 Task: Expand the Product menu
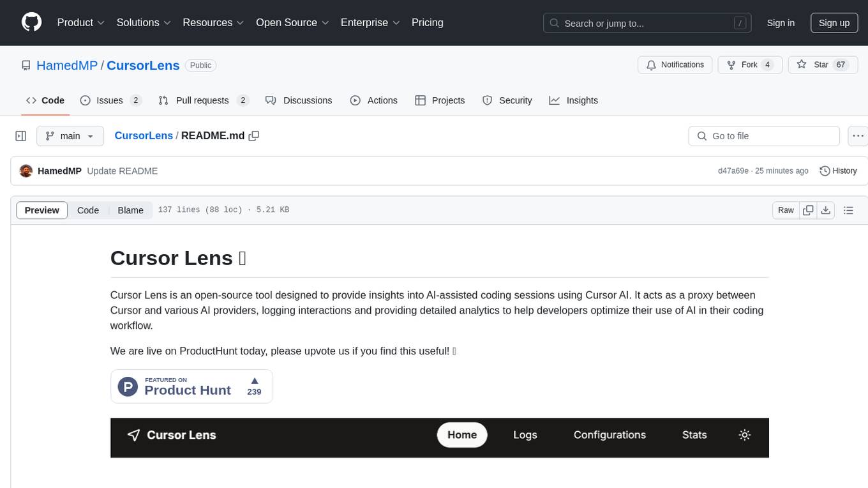pyautogui.click(x=80, y=22)
